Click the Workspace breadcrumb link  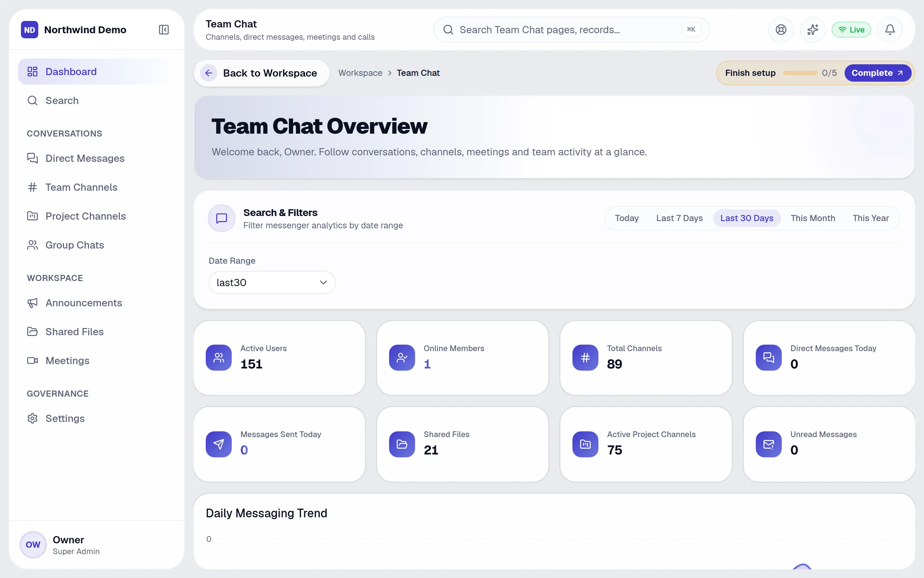coord(360,73)
